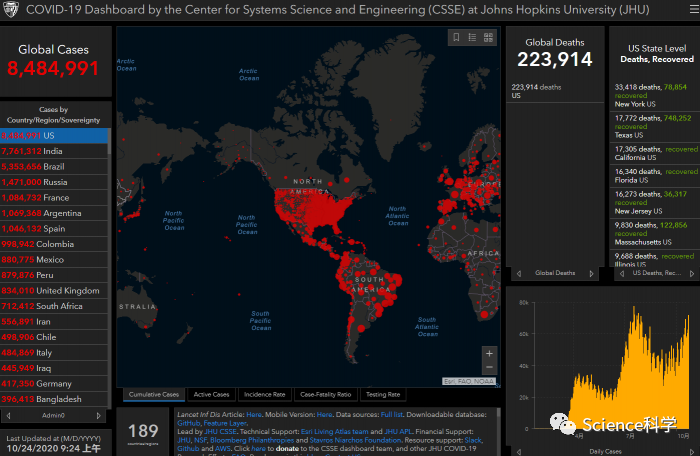
Task: Go to previous country list view arrow
Action: (8, 415)
